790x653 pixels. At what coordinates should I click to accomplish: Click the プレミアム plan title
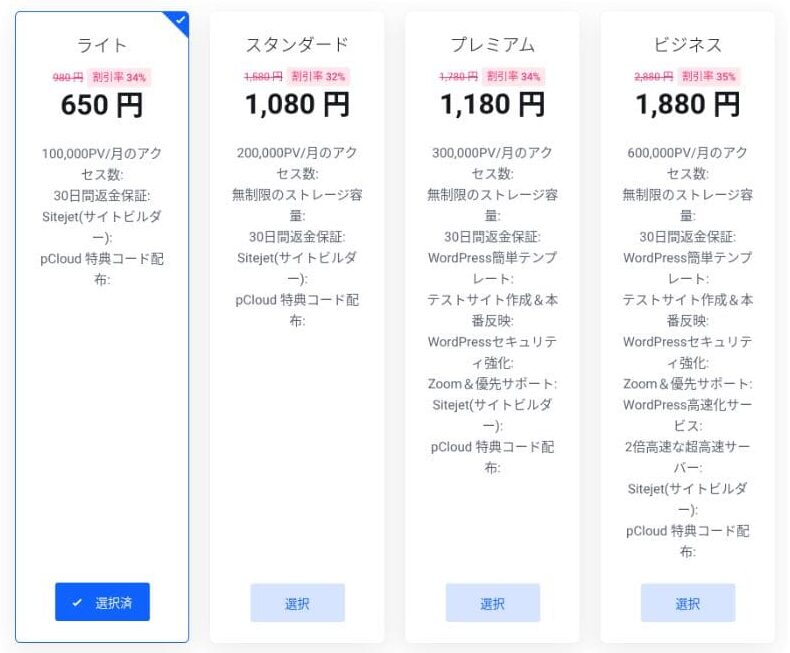(x=492, y=45)
